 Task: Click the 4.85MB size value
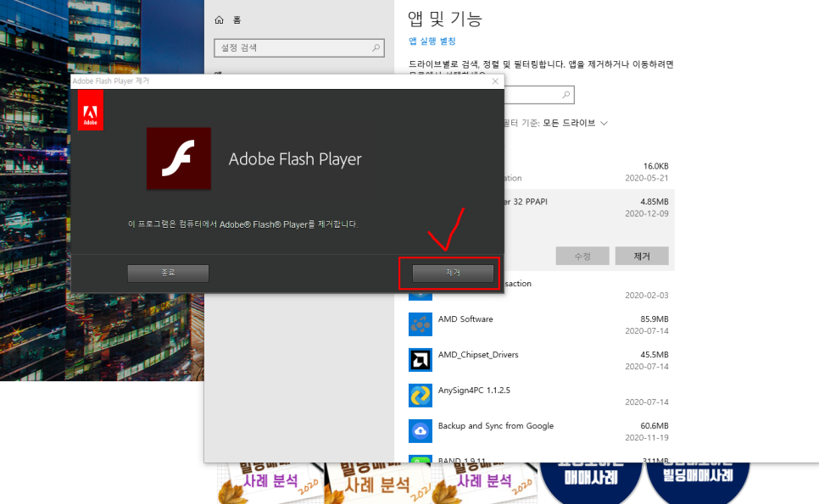[655, 202]
